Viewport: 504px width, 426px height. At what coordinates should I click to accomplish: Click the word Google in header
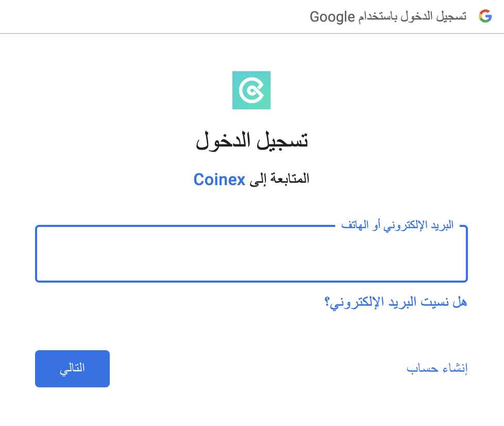click(332, 17)
